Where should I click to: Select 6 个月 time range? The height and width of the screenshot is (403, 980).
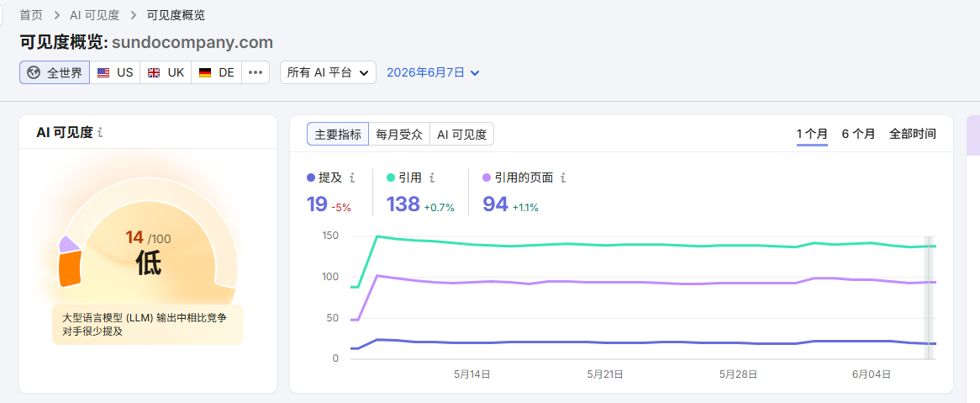pyautogui.click(x=859, y=134)
